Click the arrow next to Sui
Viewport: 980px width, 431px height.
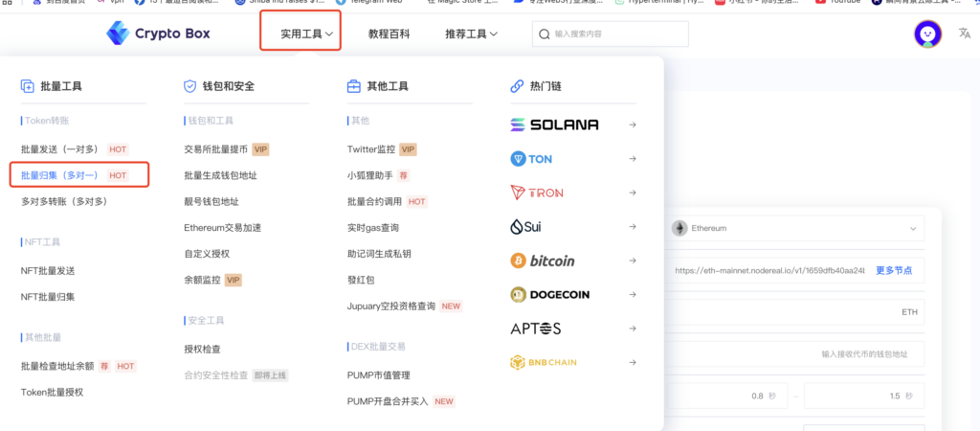633,226
